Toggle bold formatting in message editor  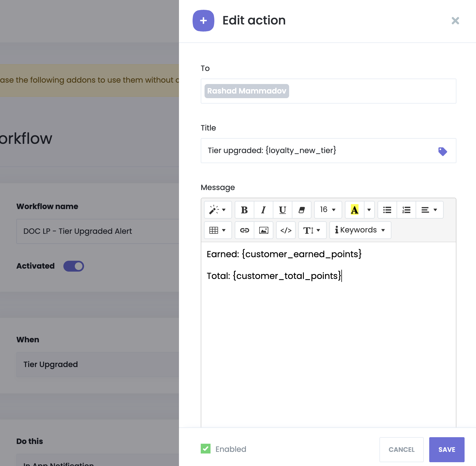(244, 210)
